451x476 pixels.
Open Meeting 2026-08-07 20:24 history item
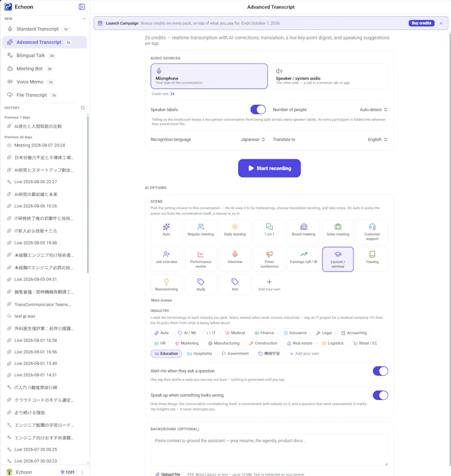pyautogui.click(x=44, y=145)
